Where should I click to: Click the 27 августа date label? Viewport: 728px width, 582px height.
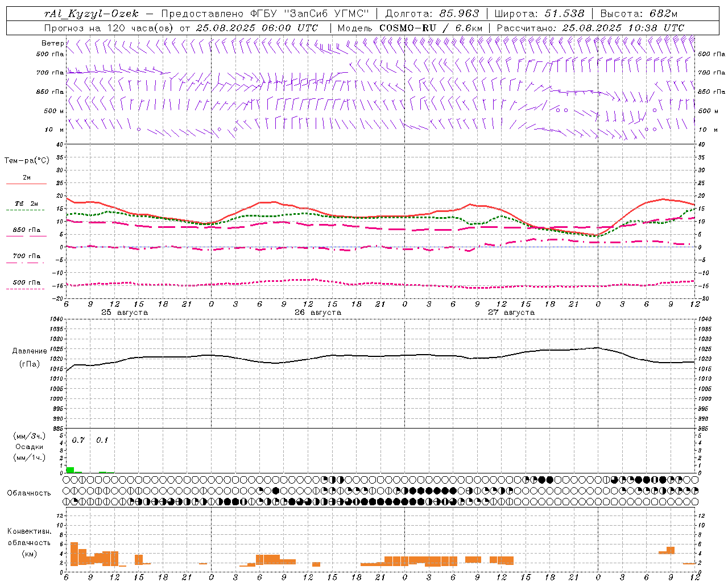click(511, 313)
